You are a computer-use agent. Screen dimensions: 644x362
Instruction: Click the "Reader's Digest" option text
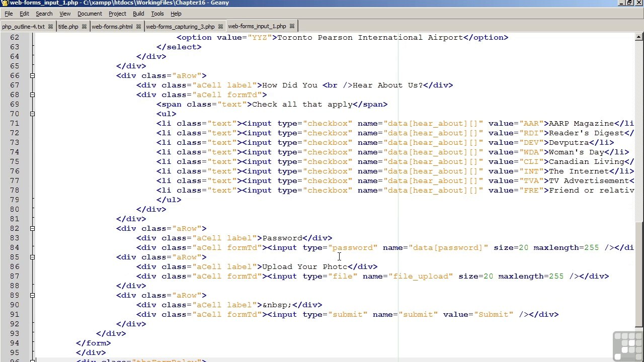click(586, 133)
